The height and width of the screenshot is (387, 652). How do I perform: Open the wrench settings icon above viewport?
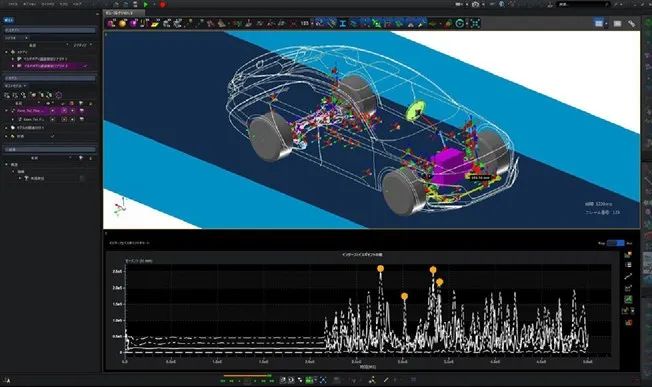631,24
